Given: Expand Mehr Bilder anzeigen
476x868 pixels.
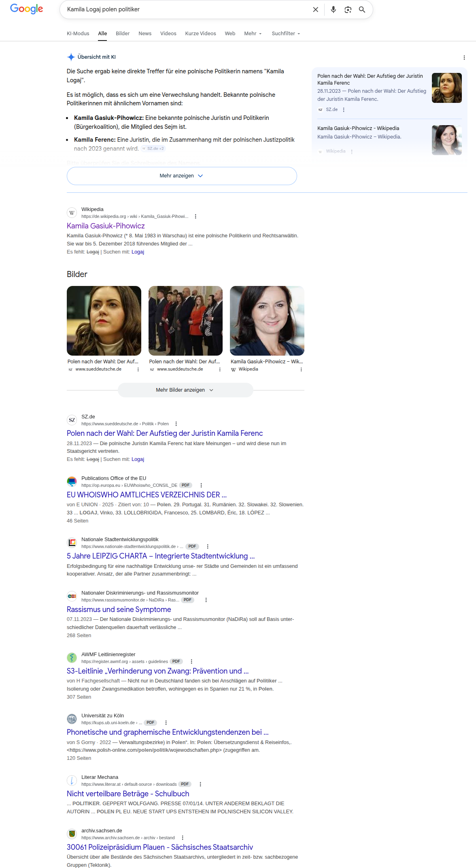Looking at the screenshot, I should click(x=185, y=390).
